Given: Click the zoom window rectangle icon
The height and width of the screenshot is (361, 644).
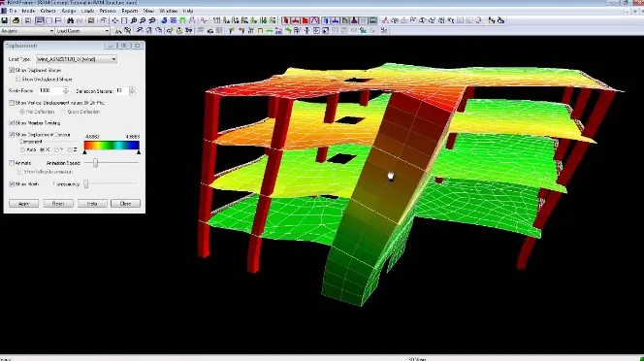Looking at the screenshot, I should (x=124, y=20).
